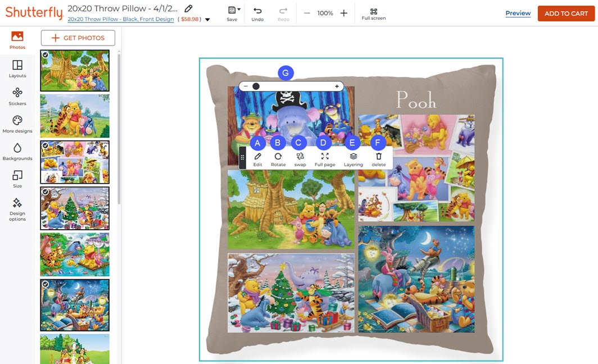
Task: Grab the photo toolbar drag handle
Action: click(242, 157)
